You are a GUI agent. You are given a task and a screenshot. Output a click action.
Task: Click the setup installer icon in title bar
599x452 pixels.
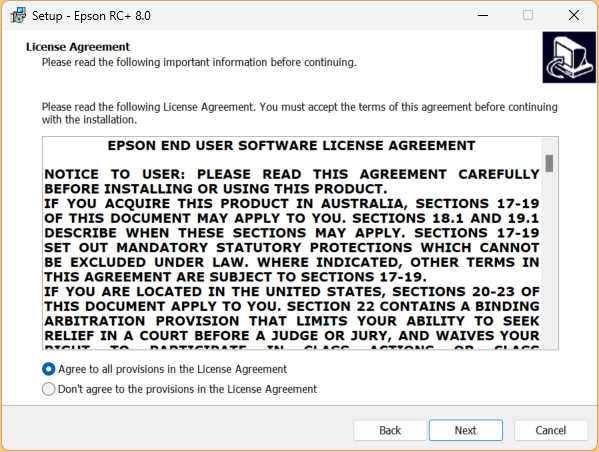click(x=18, y=16)
